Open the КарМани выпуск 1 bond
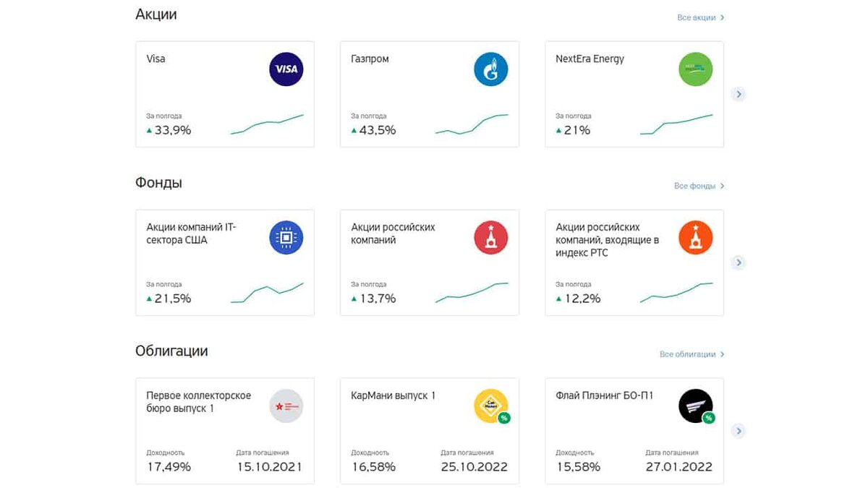Screen dimensions: 868x488 pyautogui.click(x=393, y=395)
